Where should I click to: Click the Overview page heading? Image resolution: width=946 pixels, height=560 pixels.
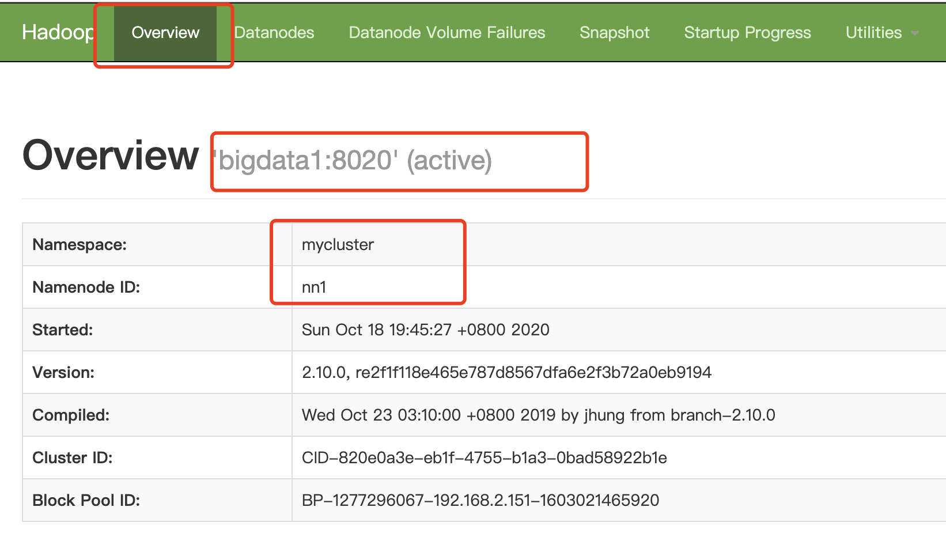tap(111, 156)
